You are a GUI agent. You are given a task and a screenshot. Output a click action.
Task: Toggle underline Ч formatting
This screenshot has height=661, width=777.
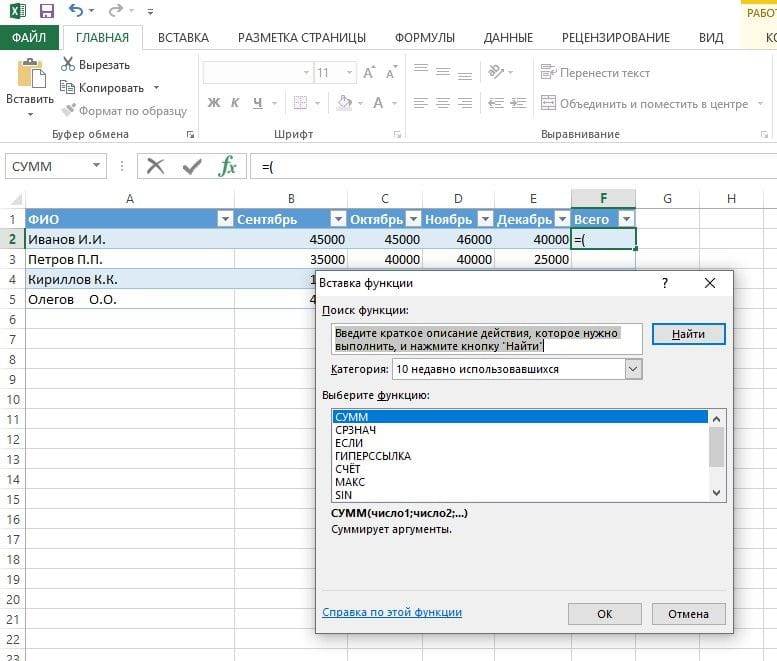(258, 103)
